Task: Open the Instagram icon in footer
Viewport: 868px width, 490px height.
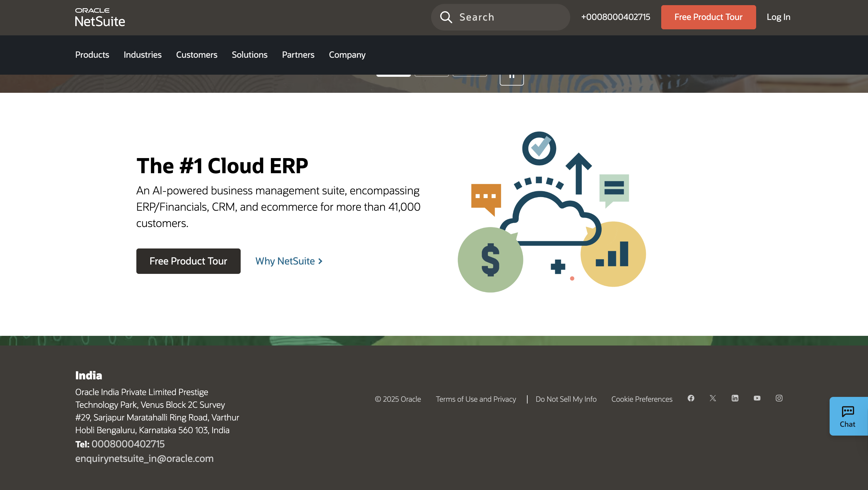Action: (x=779, y=398)
